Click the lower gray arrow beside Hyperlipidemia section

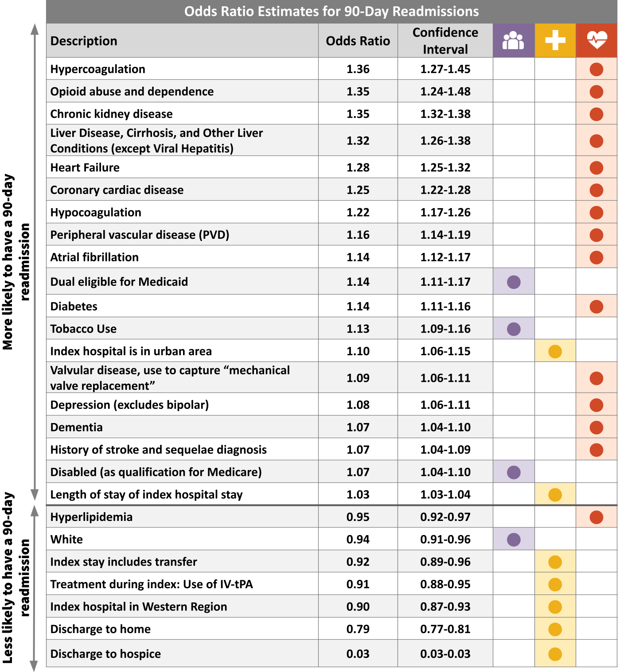[34, 585]
